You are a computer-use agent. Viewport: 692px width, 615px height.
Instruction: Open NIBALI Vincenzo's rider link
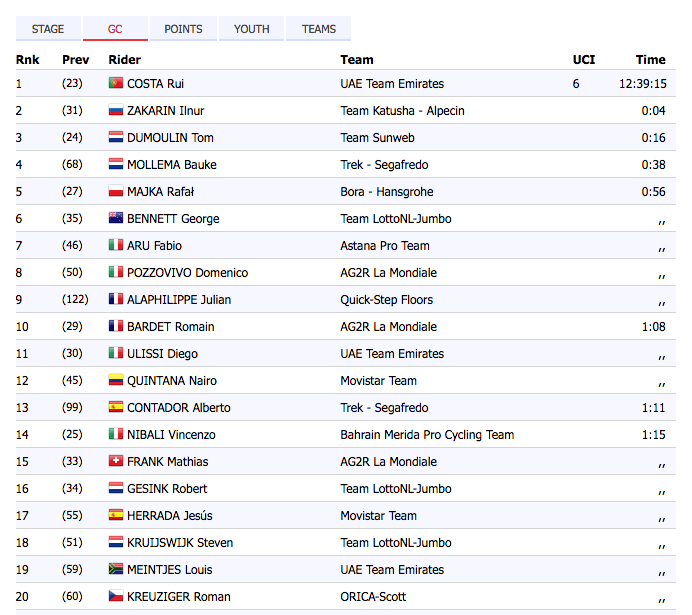[171, 435]
